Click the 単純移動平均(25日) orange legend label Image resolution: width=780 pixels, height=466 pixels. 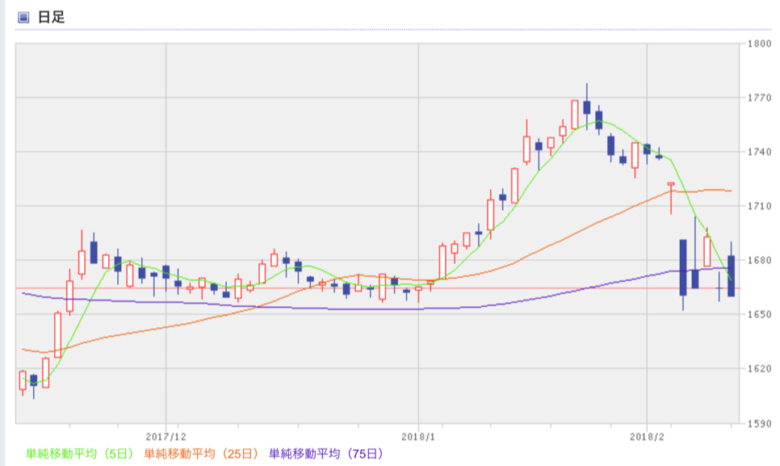pyautogui.click(x=201, y=454)
